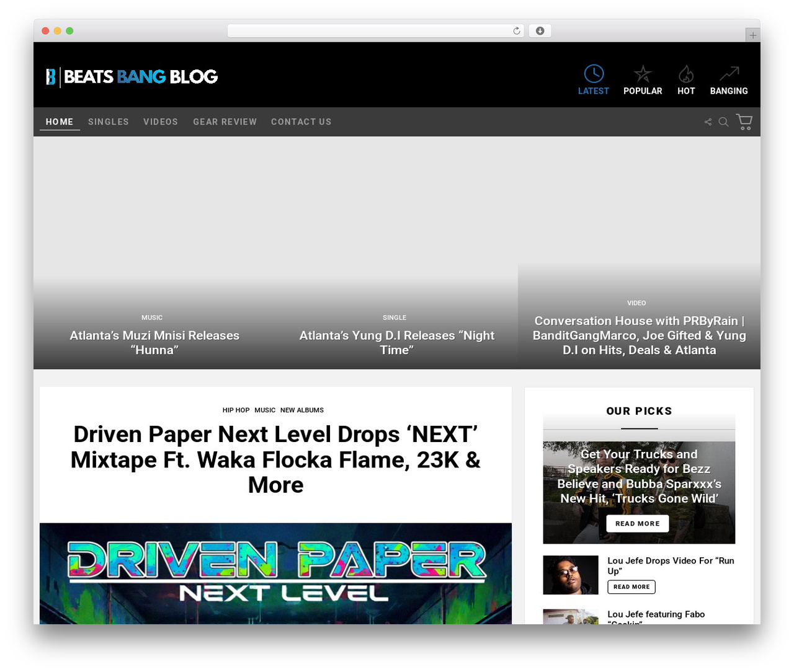Reload the page with browser refresh icon
Viewport: 794px width, 672px height.
pos(517,31)
